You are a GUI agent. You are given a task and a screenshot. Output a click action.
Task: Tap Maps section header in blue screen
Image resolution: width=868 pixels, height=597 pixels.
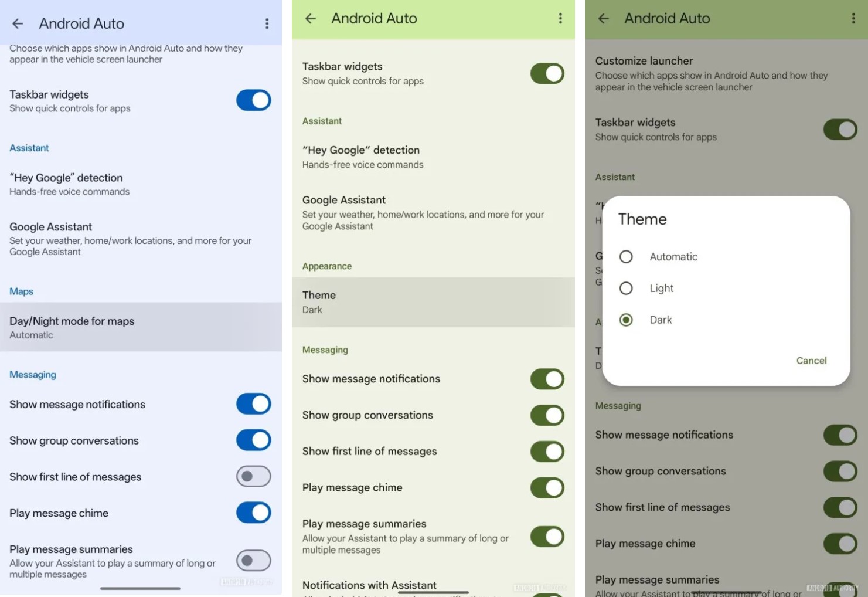(x=21, y=291)
